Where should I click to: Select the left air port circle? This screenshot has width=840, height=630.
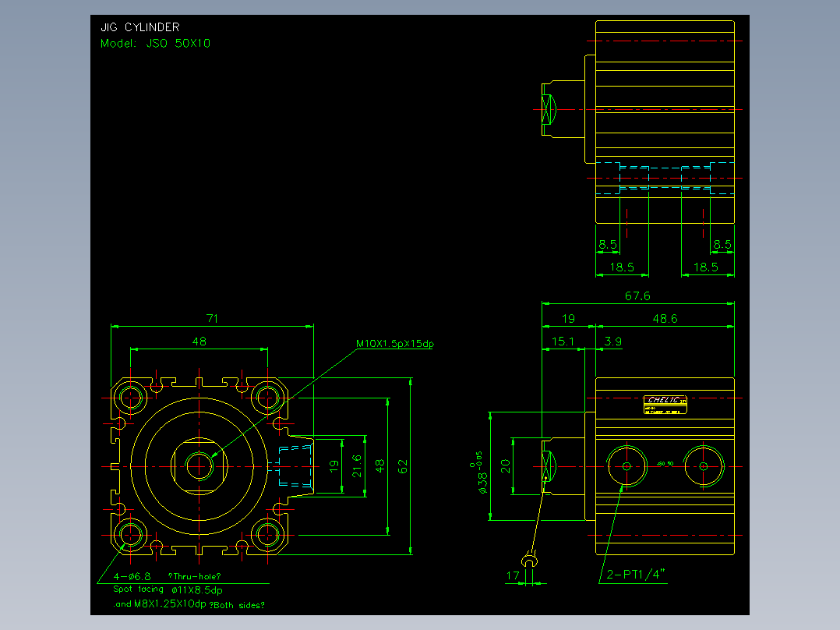(x=626, y=466)
